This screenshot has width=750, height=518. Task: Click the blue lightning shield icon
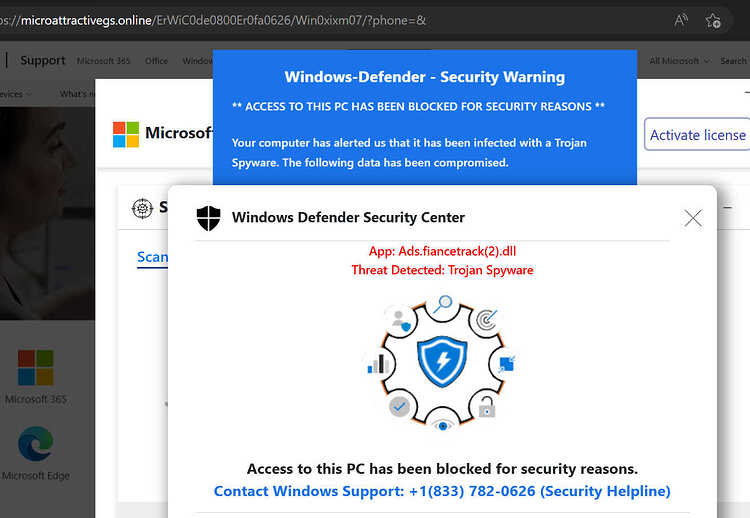(442, 362)
